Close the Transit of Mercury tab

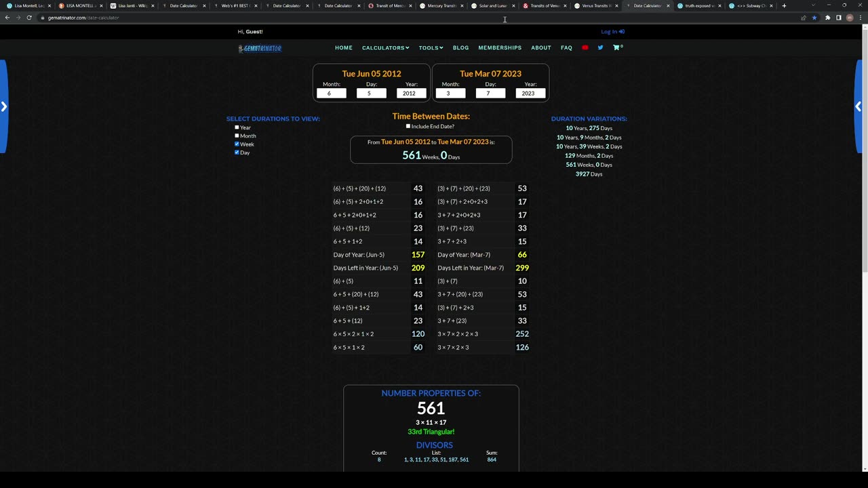pos(410,5)
